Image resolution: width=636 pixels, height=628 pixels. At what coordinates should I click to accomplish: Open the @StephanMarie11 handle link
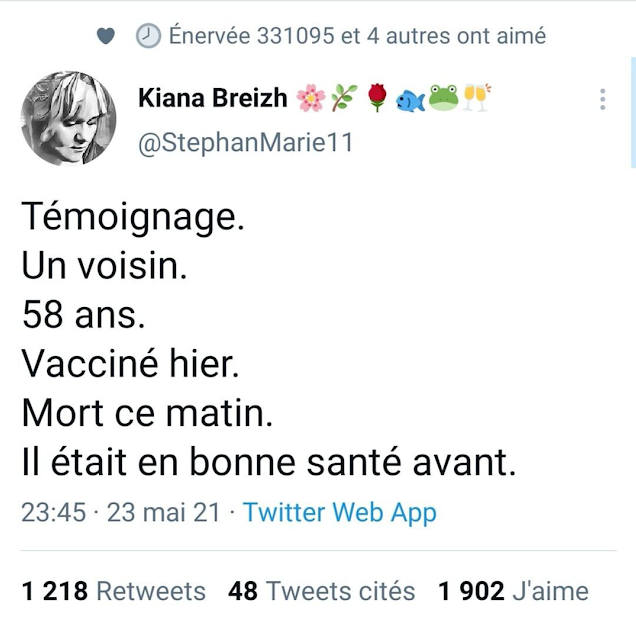coord(245,143)
